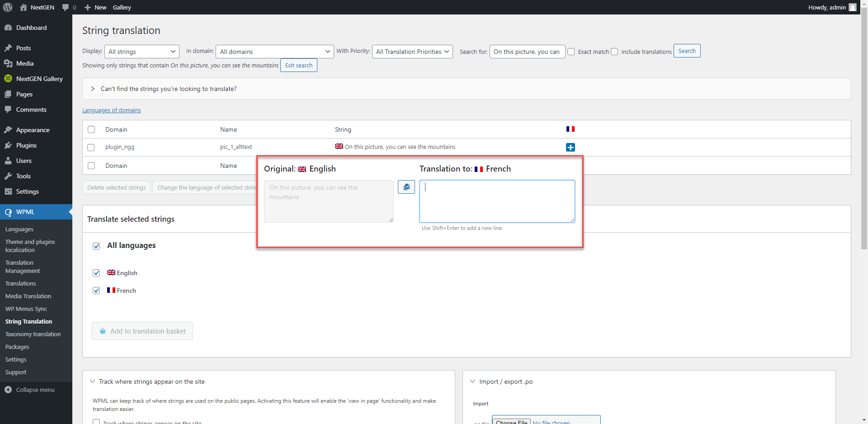
Task: Click the Choose File button
Action: [x=511, y=421]
